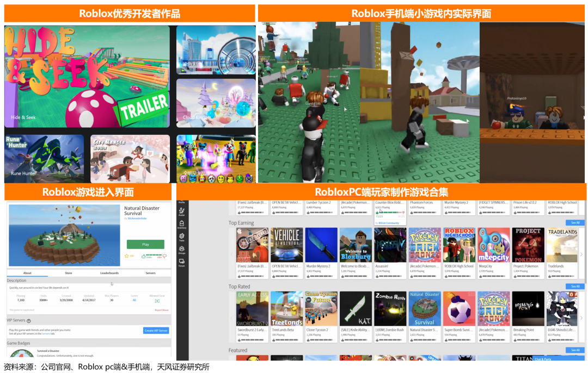Open the Avatar icon in Roblox sidebar
This screenshot has width=588, height=373.
tap(181, 212)
